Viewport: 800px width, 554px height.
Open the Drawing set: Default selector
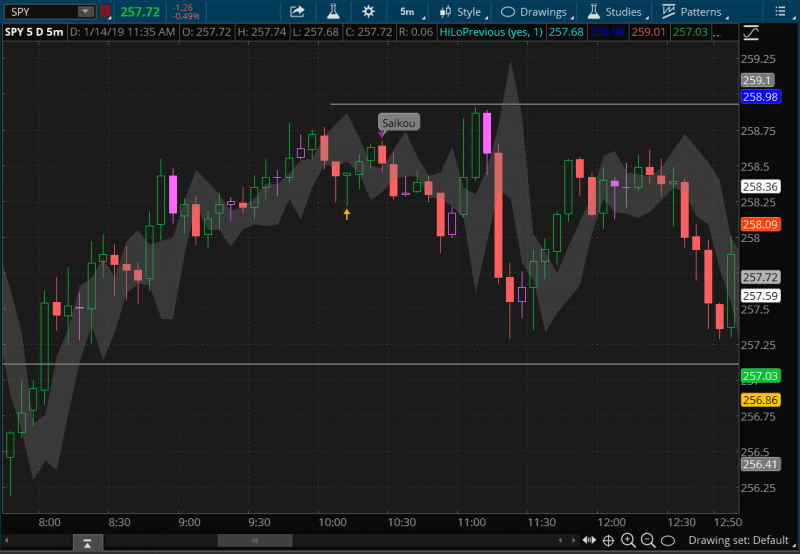(742, 540)
